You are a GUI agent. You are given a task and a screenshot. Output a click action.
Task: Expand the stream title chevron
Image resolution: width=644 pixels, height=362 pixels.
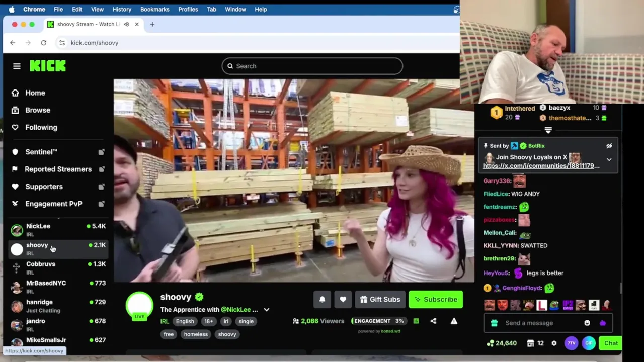pos(267,310)
